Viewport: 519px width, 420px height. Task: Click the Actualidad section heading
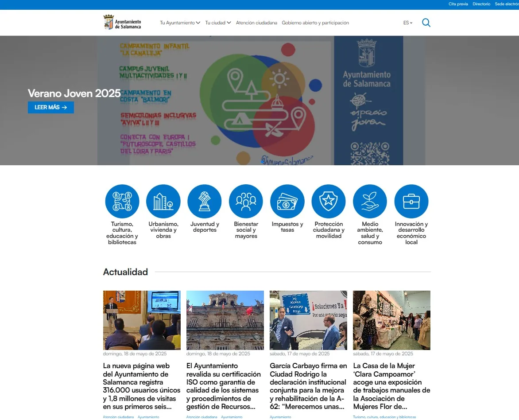coord(125,272)
